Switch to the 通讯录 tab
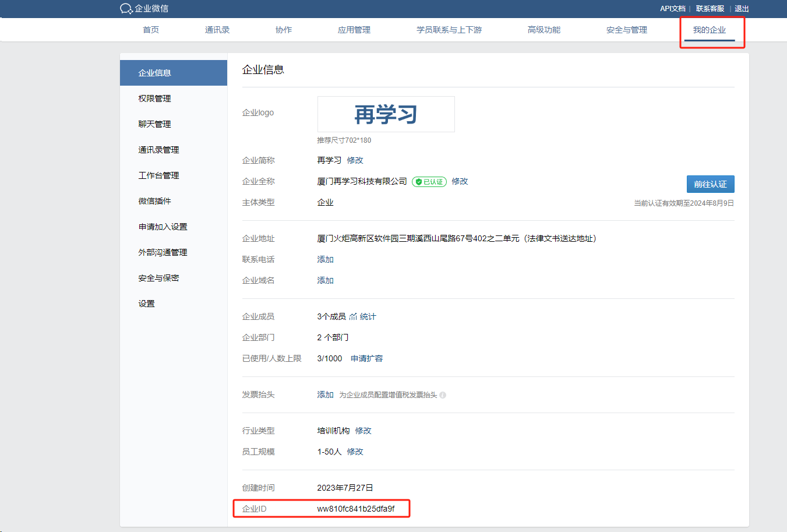Image resolution: width=787 pixels, height=532 pixels. coord(217,30)
